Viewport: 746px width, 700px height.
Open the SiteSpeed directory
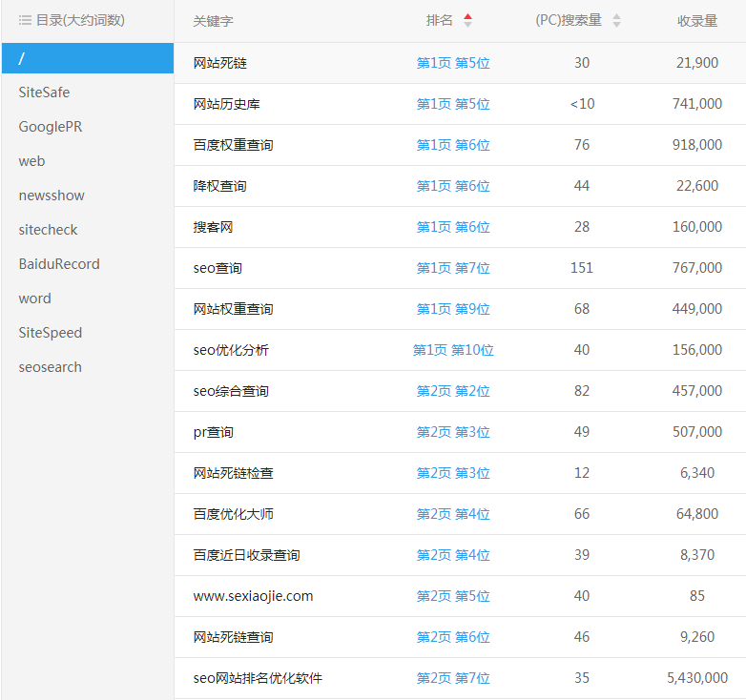pos(51,333)
